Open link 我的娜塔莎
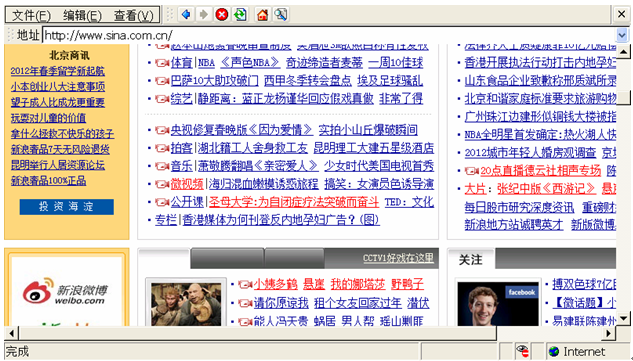The image size is (633, 361). [358, 285]
